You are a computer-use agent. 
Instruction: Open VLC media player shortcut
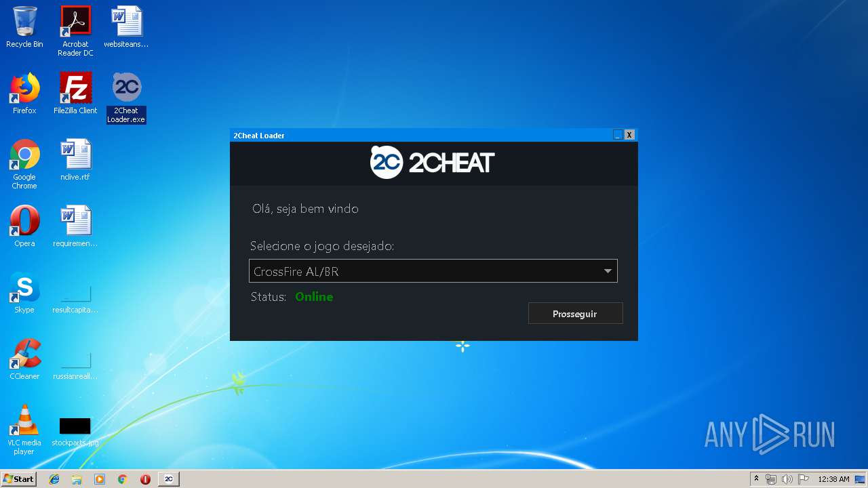point(24,430)
